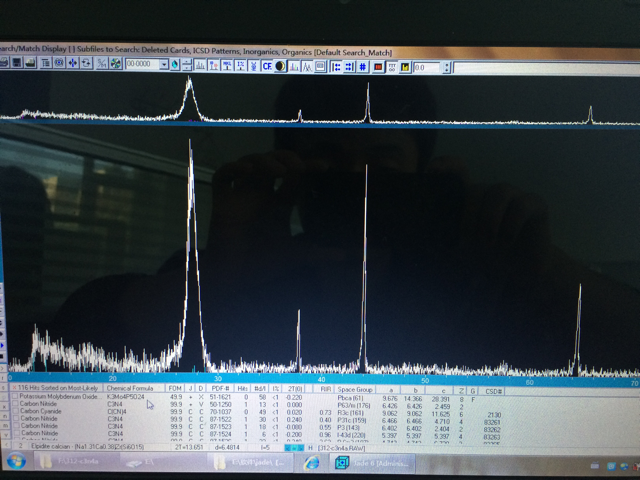This screenshot has height=480, width=640.
Task: Tick the checkbox for Carbon Nitride PDF 87-1522
Action: point(16,418)
